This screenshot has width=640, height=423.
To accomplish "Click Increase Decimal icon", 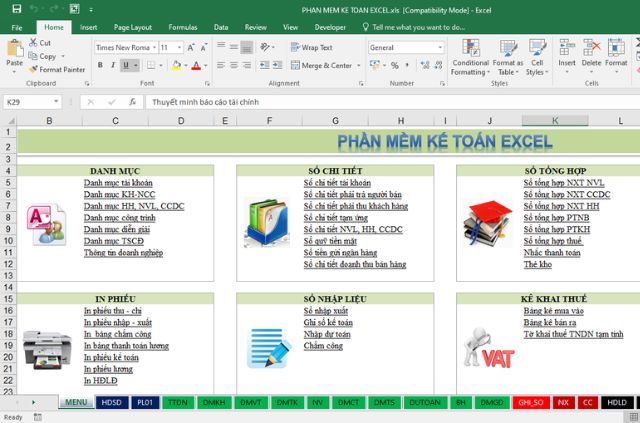I will (425, 65).
